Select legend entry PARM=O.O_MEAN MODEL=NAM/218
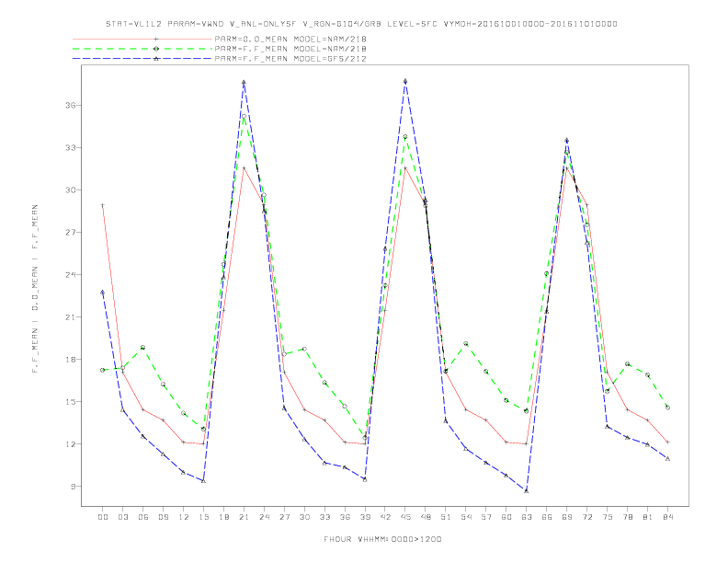The width and height of the screenshot is (728, 563). coord(290,39)
